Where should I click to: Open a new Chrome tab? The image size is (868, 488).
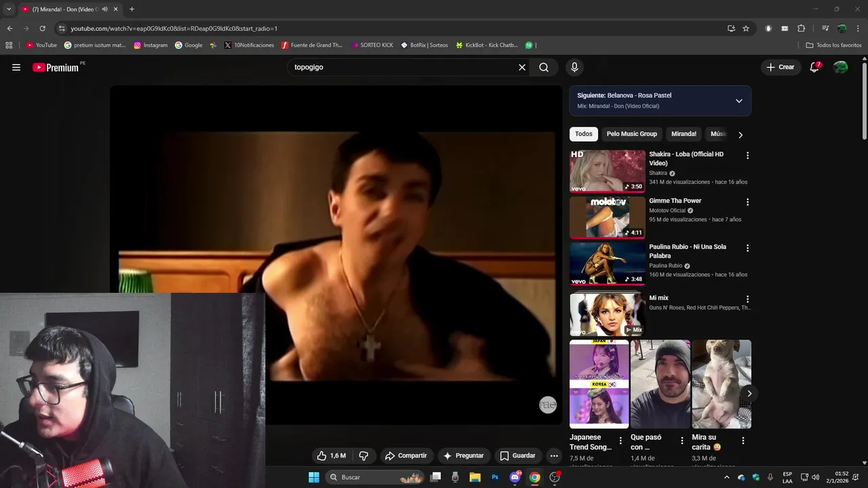132,9
